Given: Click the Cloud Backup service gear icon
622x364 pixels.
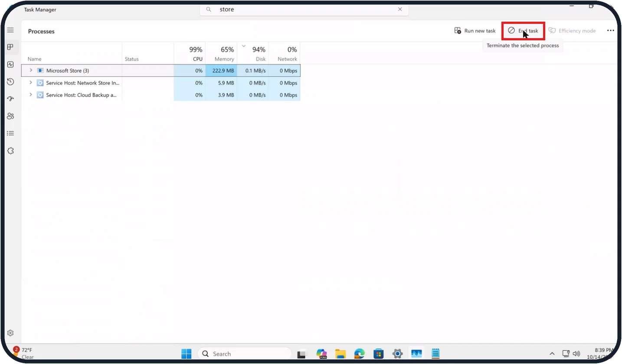Looking at the screenshot, I should (x=40, y=95).
